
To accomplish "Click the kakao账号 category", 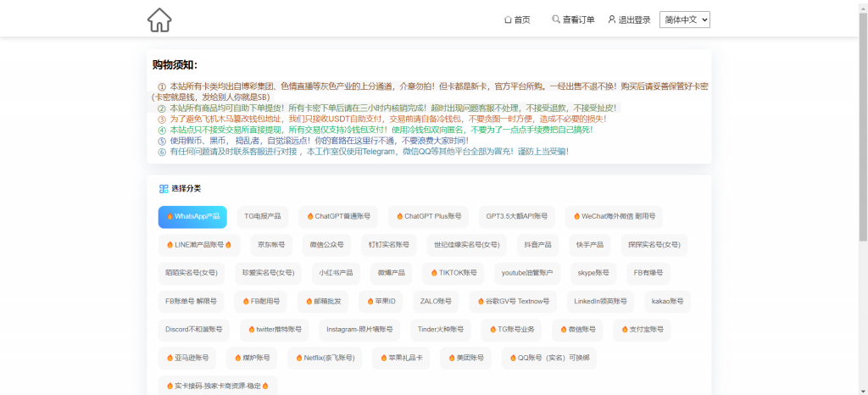I will tap(668, 302).
